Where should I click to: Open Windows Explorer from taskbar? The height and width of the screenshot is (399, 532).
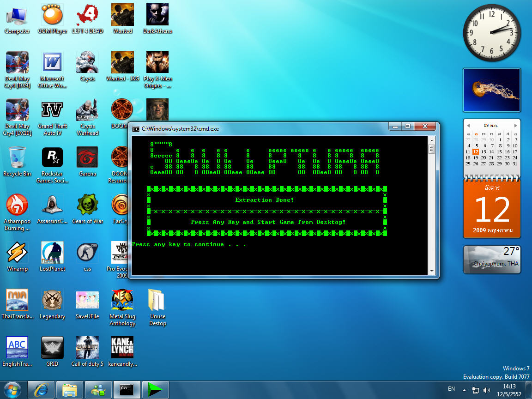pos(70,390)
